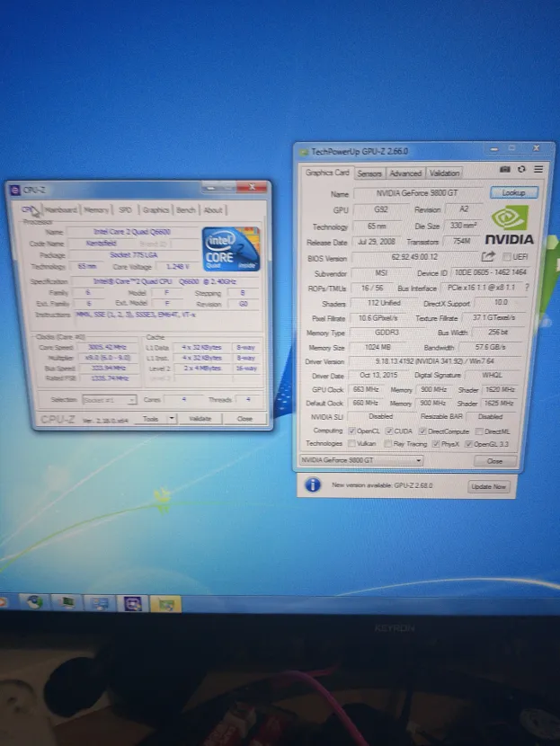The height and width of the screenshot is (746, 560).
Task: Click the BIOS share/export arrow icon
Action: click(488, 257)
